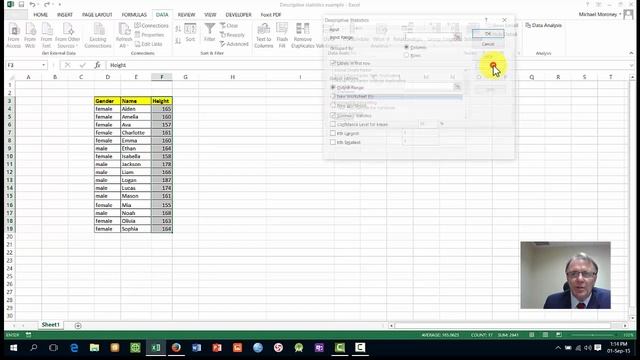The width and height of the screenshot is (640, 360).
Task: Open Customize Quick Access Toolbar dropdown
Action: (x=60, y=4)
